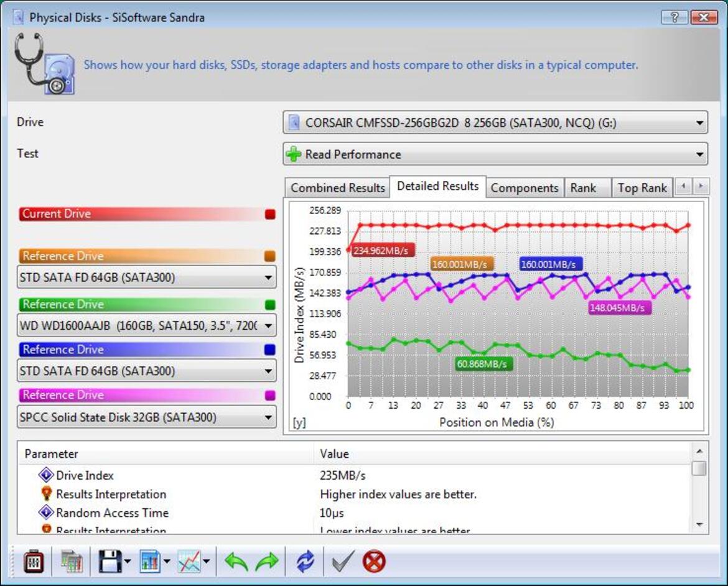Open the Top Rank tab
This screenshot has height=586, width=728.
(642, 188)
